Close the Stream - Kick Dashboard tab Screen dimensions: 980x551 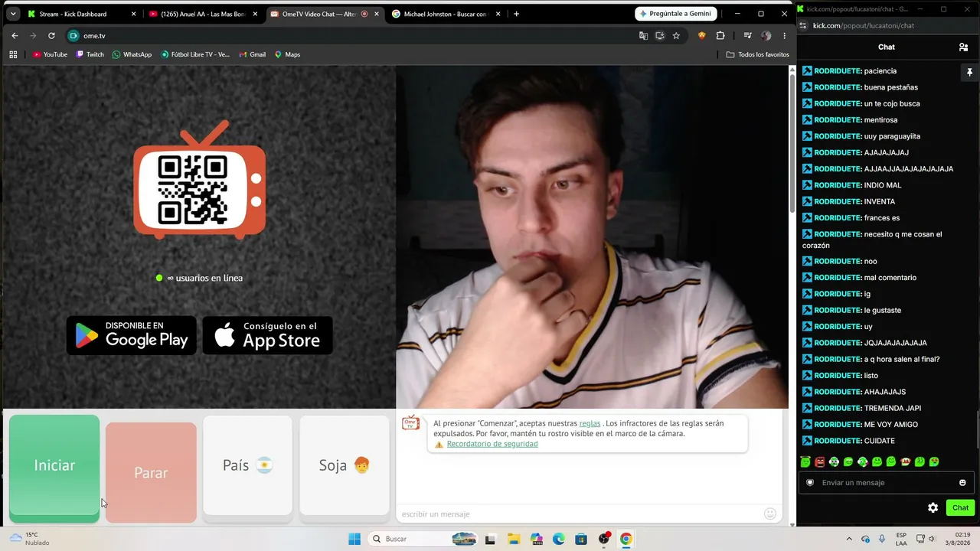click(x=133, y=14)
